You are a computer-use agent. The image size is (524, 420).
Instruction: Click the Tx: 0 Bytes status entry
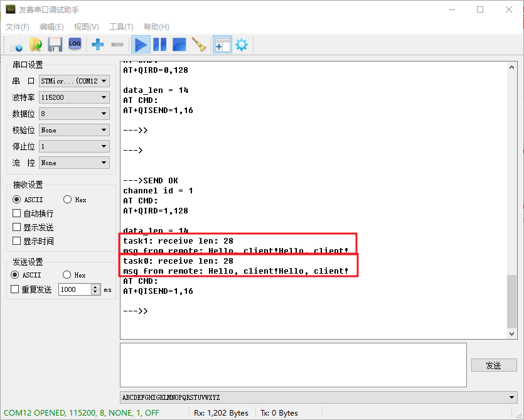click(279, 413)
